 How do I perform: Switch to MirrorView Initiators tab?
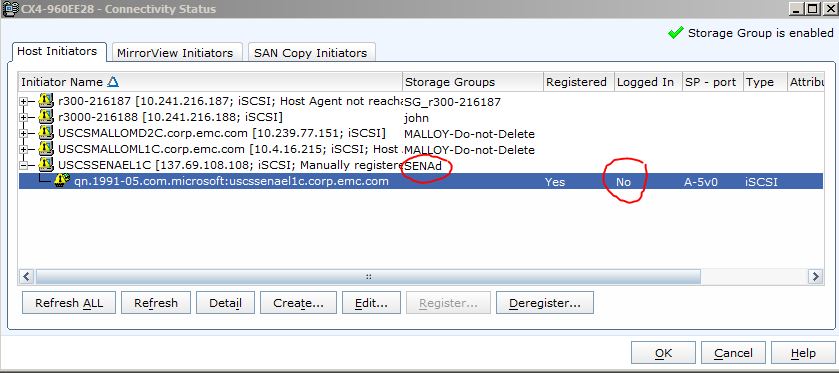click(175, 53)
